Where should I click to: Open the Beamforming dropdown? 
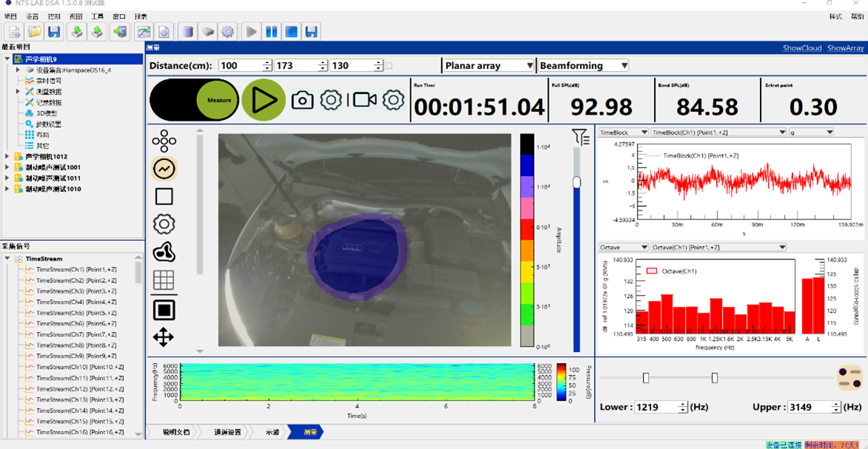pyautogui.click(x=583, y=65)
